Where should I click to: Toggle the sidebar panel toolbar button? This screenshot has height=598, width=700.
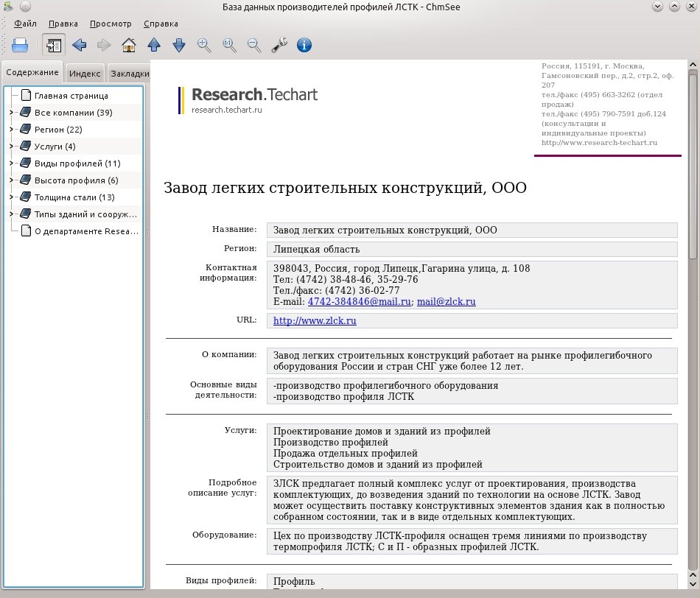point(54,45)
